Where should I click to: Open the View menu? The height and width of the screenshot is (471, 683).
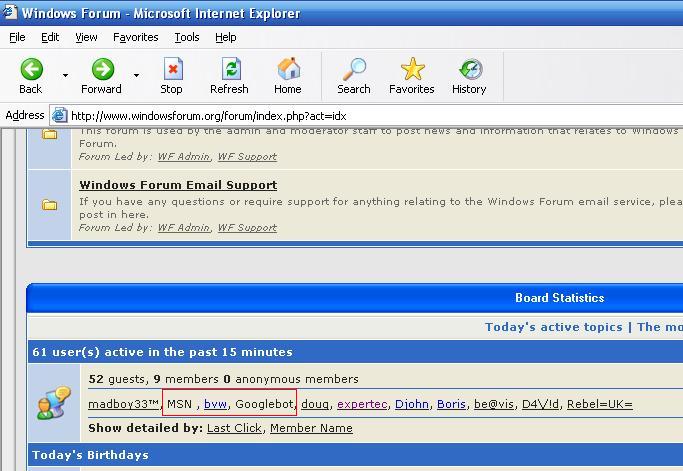[x=86, y=37]
